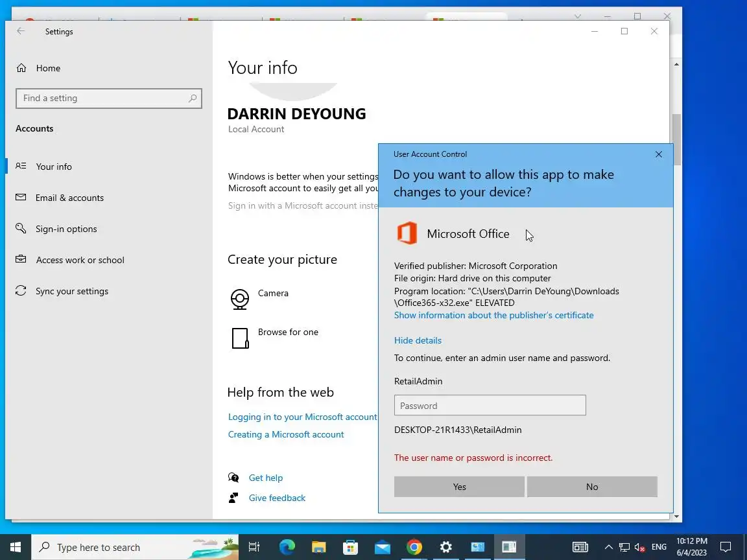
Task: Open Sign-in options
Action: tap(56, 229)
